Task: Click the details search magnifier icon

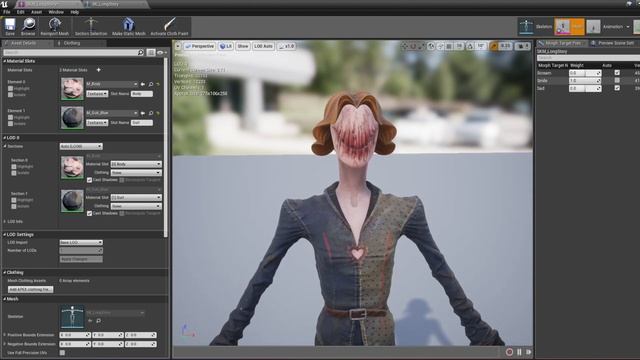Action: (140, 52)
